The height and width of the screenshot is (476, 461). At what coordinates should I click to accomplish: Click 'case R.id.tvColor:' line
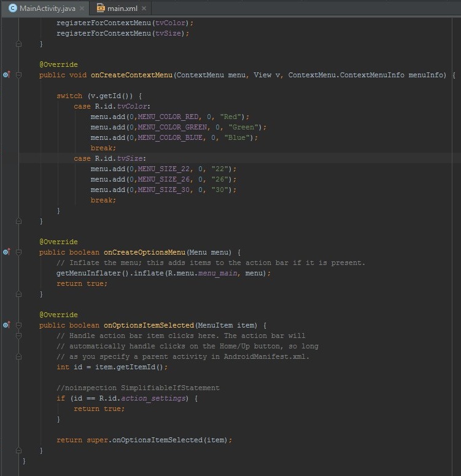112,106
